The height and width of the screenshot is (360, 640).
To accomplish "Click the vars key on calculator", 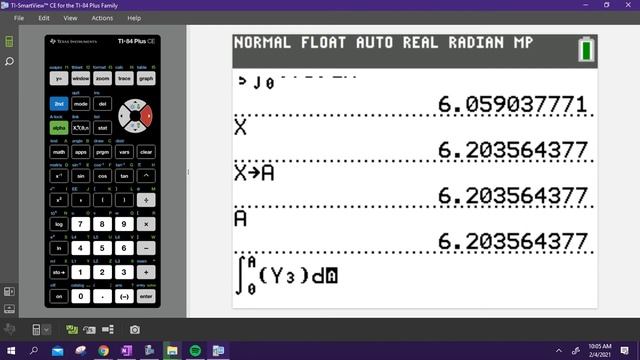I will (124, 152).
